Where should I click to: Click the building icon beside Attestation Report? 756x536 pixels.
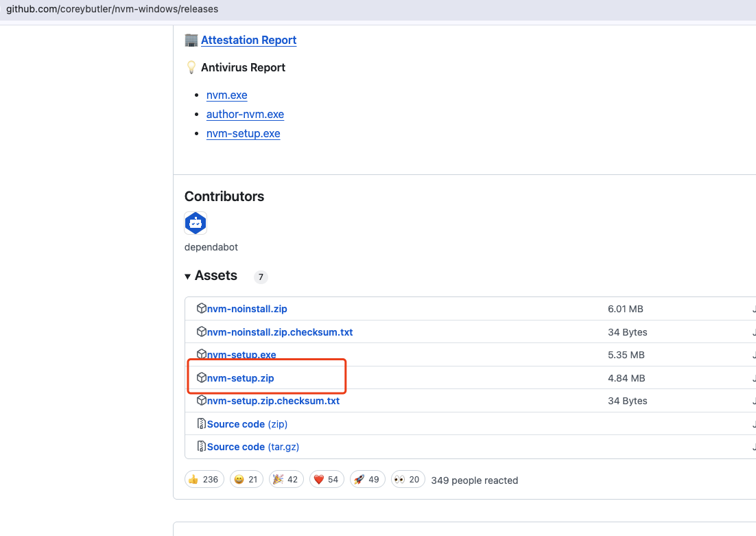(x=191, y=40)
